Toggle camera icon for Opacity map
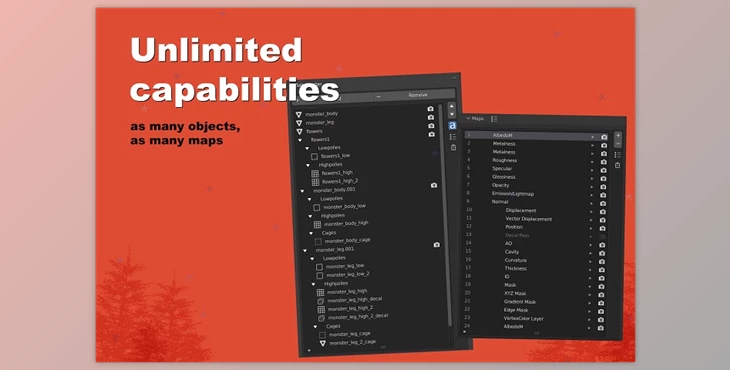 (603, 187)
